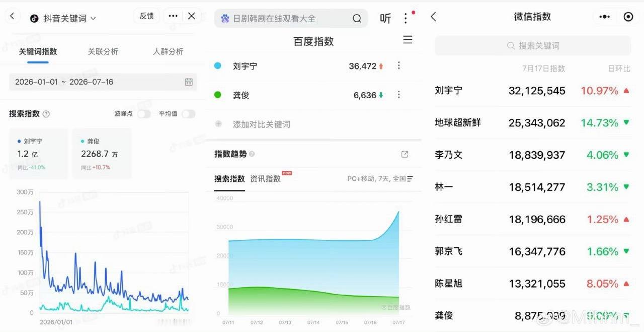
Task: Open the 抖音关键词 dropdown
Action: [x=63, y=18]
